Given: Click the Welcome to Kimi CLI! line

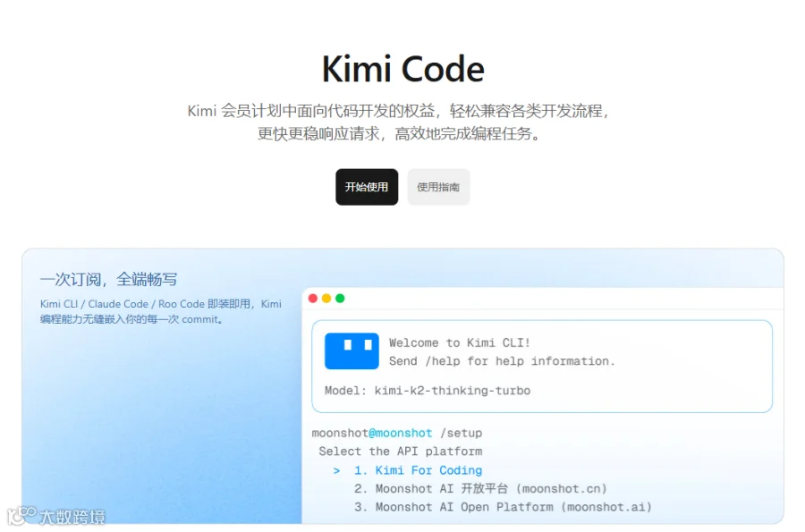Looking at the screenshot, I should (459, 342).
